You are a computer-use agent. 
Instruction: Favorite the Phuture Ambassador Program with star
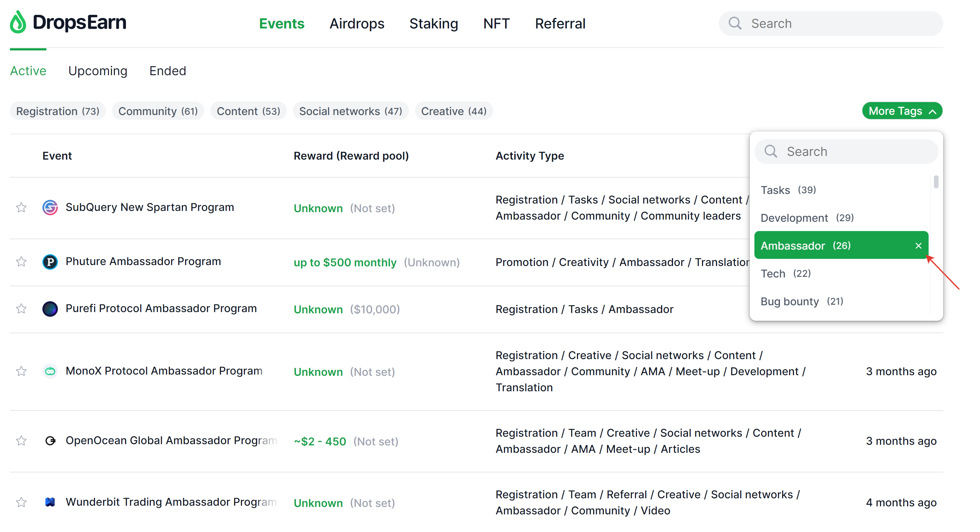[21, 262]
